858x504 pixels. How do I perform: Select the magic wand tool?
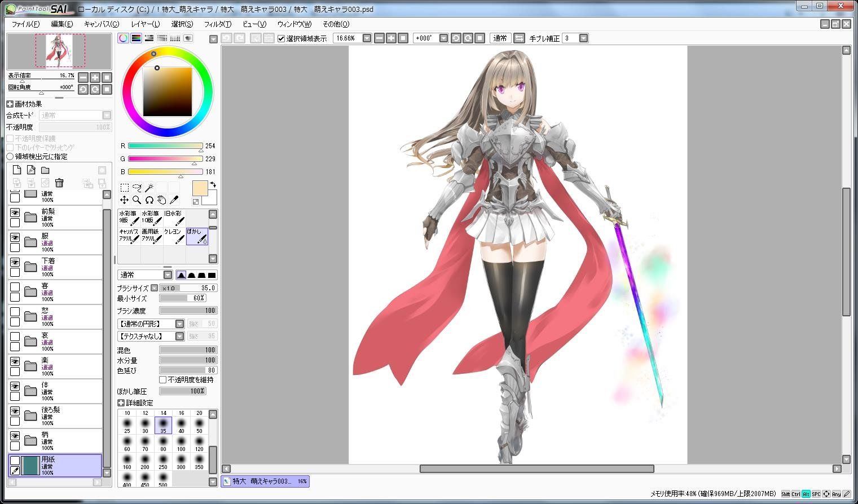coord(149,188)
